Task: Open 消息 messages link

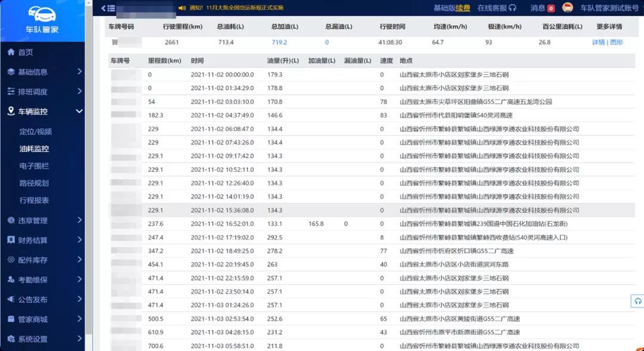Action: pos(538,8)
